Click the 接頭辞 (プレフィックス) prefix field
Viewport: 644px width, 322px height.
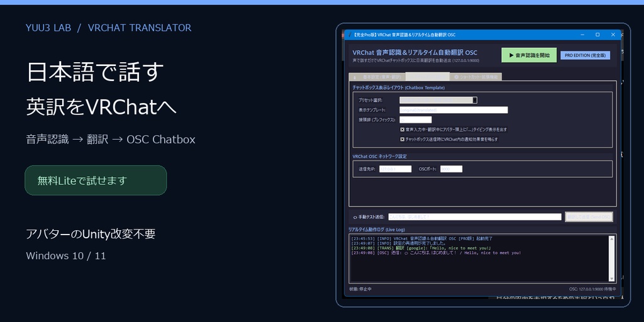click(x=415, y=119)
